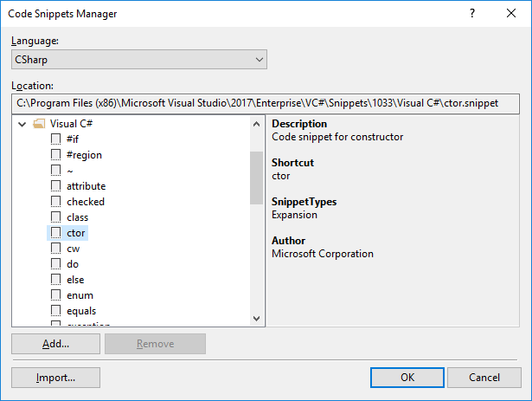Select the cw snippet entry
This screenshot has width=532, height=401.
[x=73, y=249]
